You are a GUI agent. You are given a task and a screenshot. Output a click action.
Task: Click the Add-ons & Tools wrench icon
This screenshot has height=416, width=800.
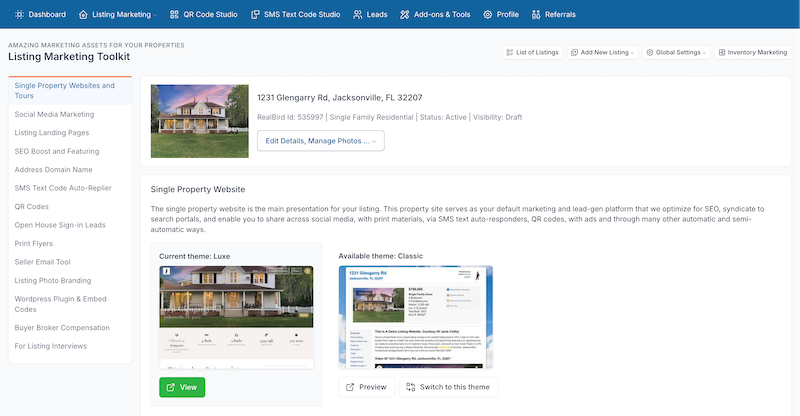click(x=405, y=14)
